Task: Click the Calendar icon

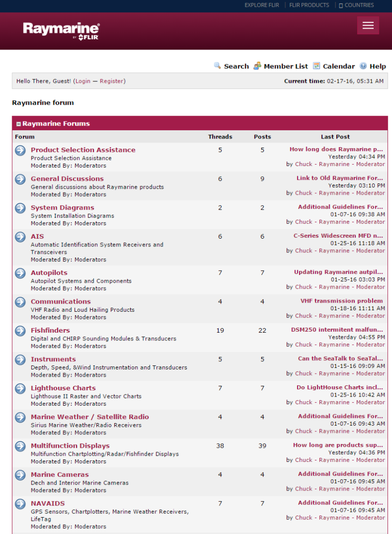Action: click(316, 66)
